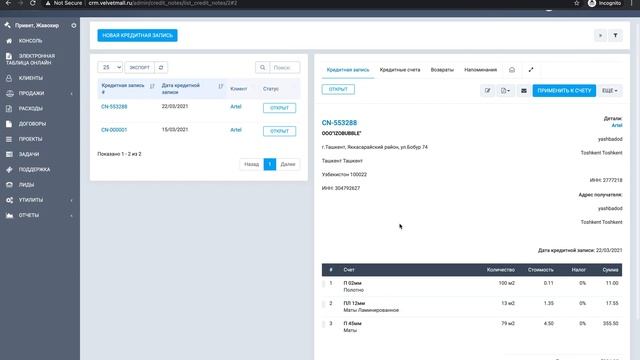
Task: Open the Клиенты section icon
Action: (x=9, y=78)
